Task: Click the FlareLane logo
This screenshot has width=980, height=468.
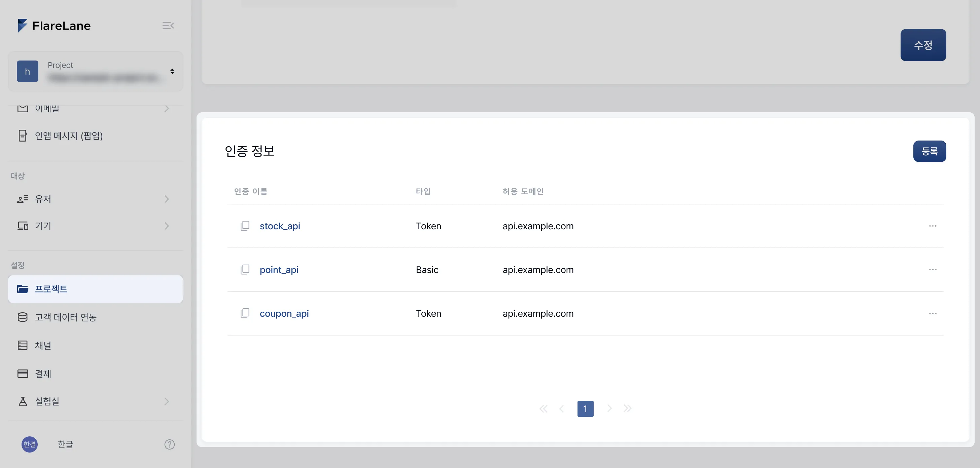Action: tap(54, 26)
